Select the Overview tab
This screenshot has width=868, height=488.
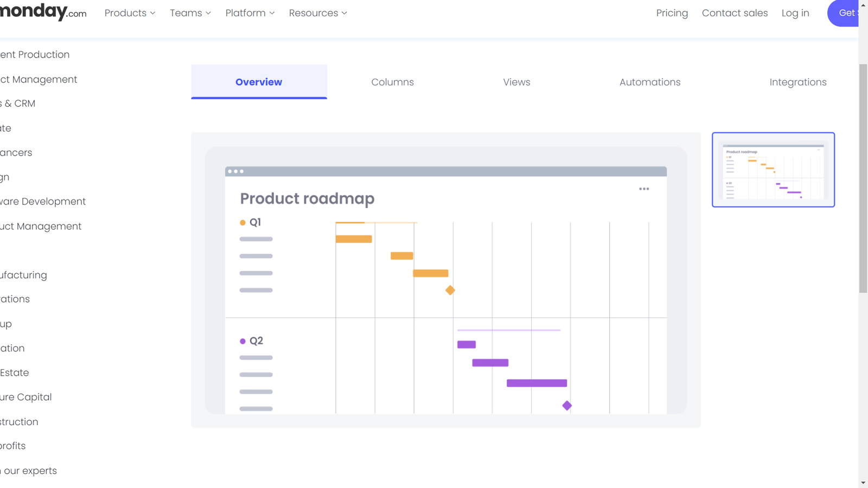pos(259,82)
